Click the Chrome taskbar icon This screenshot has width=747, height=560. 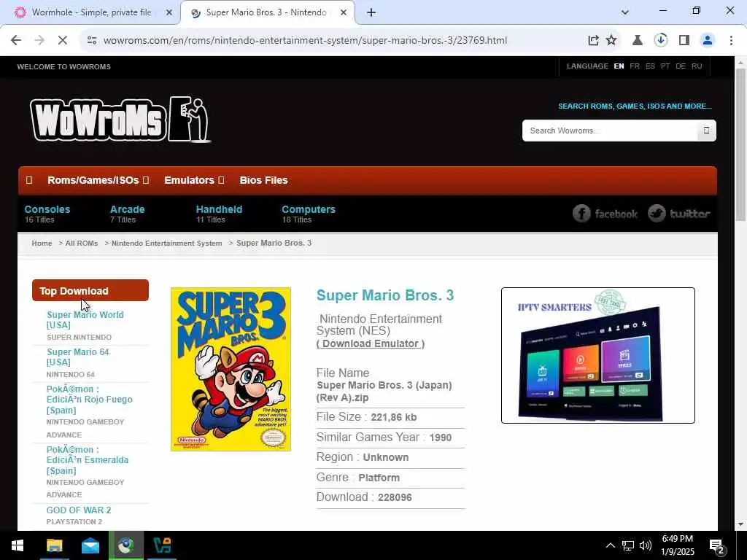point(126,545)
